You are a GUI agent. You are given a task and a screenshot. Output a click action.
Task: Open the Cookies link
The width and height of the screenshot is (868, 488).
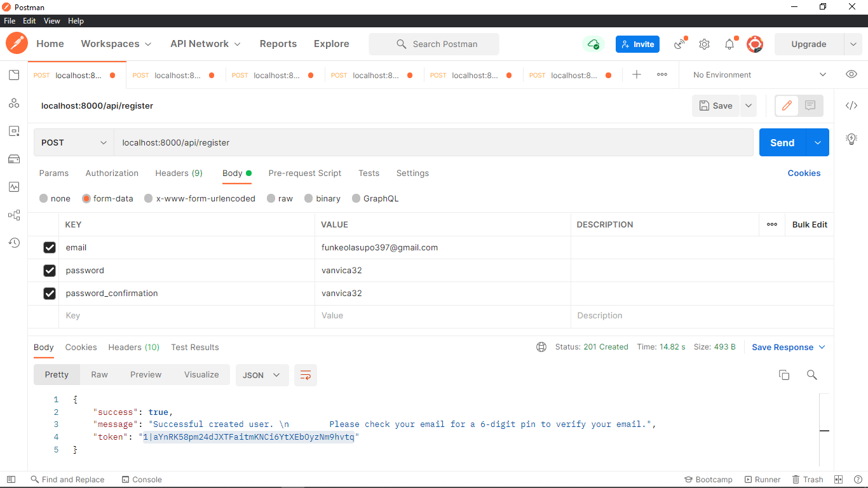804,173
